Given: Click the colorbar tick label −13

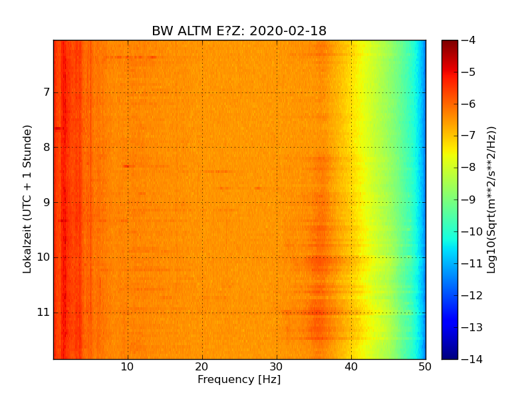Looking at the screenshot, I should [x=472, y=327].
